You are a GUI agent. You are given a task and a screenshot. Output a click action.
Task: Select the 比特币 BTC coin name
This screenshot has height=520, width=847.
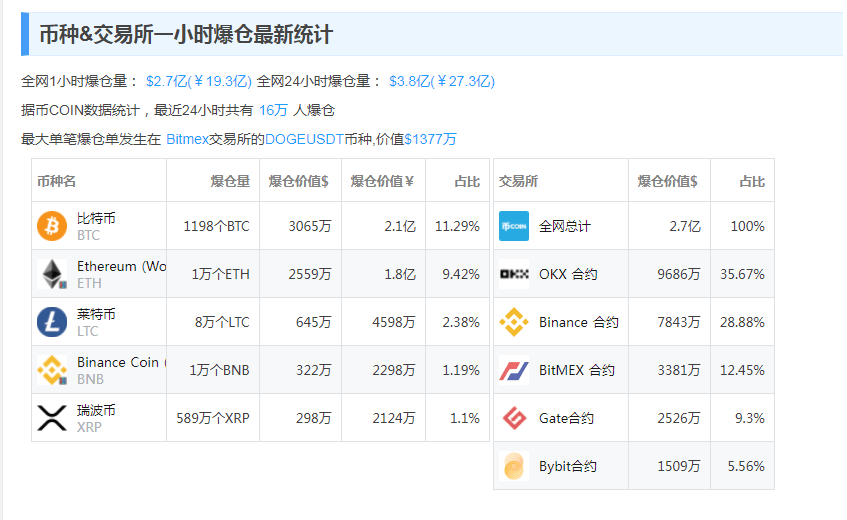[96, 226]
